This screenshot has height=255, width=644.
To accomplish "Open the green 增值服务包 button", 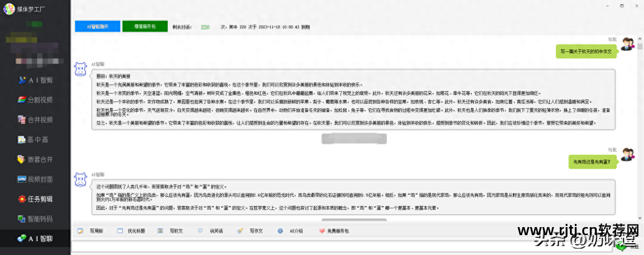I will [x=144, y=26].
